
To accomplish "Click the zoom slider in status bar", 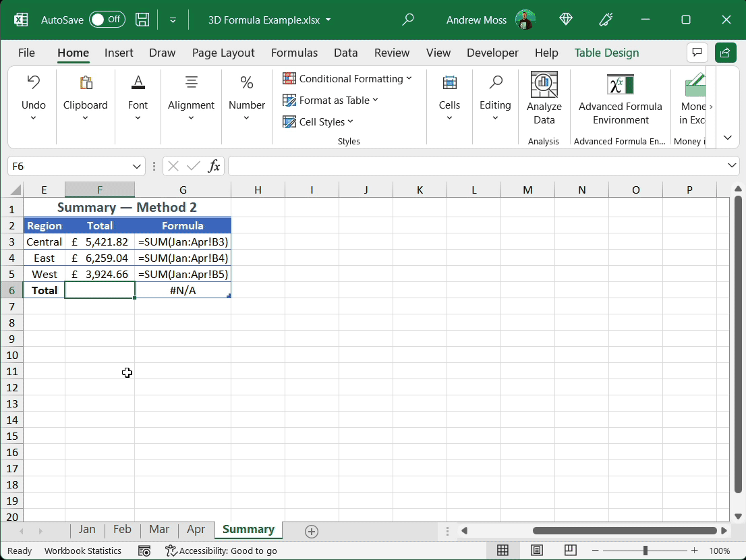I will point(645,551).
